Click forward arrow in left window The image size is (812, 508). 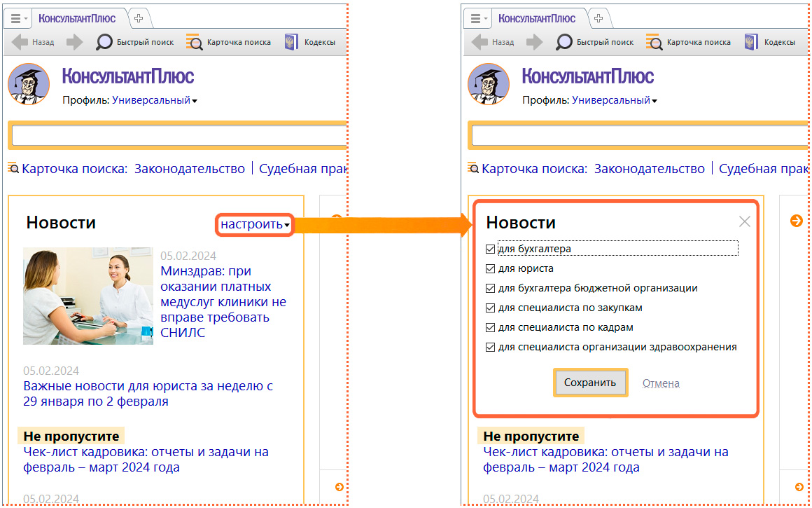pos(75,42)
